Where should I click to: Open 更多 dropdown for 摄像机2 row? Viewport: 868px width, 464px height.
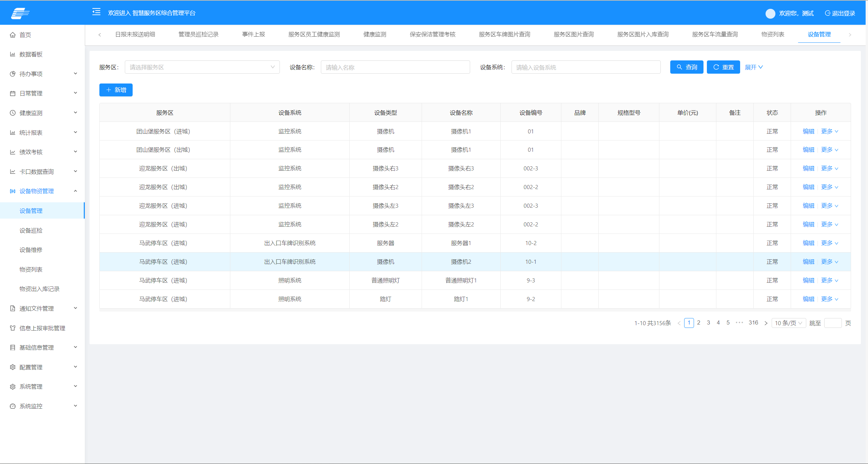(830, 262)
